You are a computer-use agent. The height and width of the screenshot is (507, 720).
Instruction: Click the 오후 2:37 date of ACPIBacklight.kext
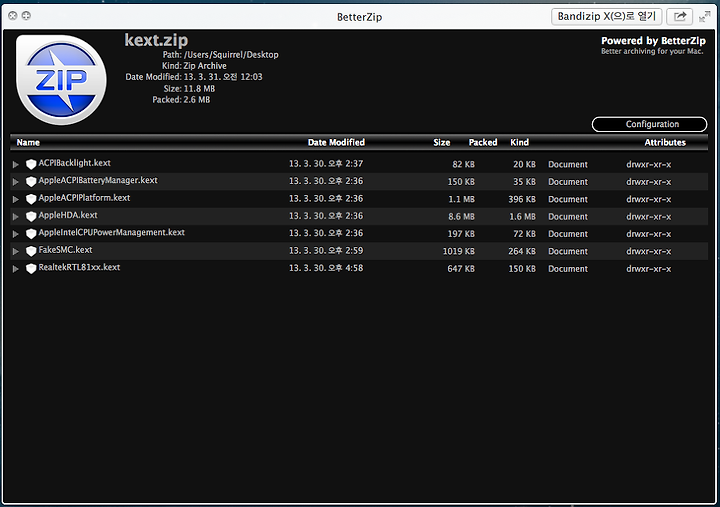click(345, 163)
